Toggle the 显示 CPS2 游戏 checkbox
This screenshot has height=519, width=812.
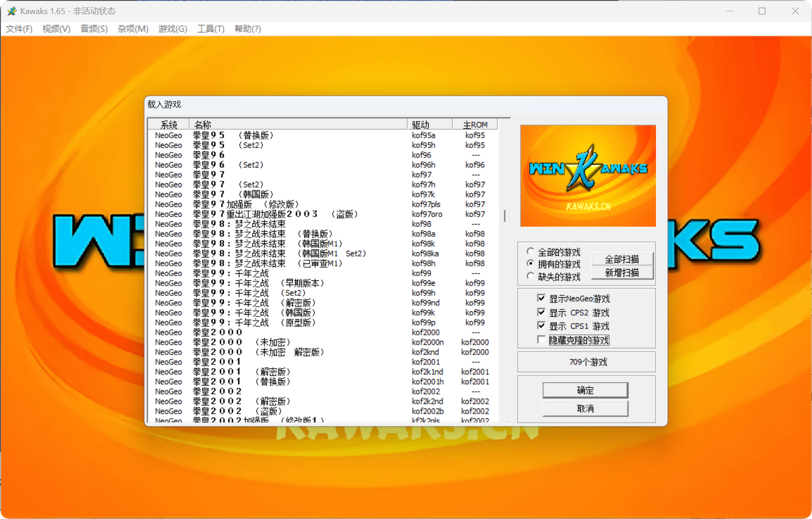(541, 312)
